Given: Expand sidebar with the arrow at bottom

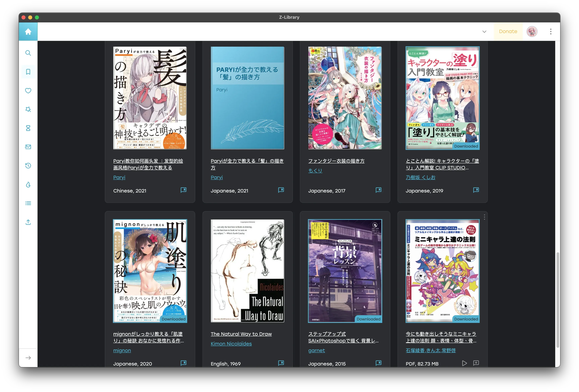Looking at the screenshot, I should (x=28, y=358).
